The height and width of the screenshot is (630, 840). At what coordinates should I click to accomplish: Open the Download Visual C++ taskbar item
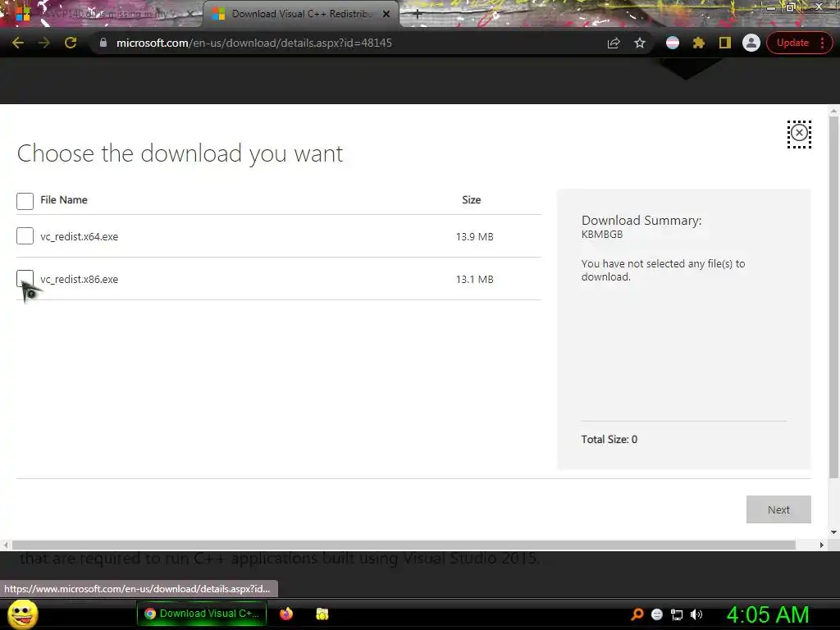202,614
